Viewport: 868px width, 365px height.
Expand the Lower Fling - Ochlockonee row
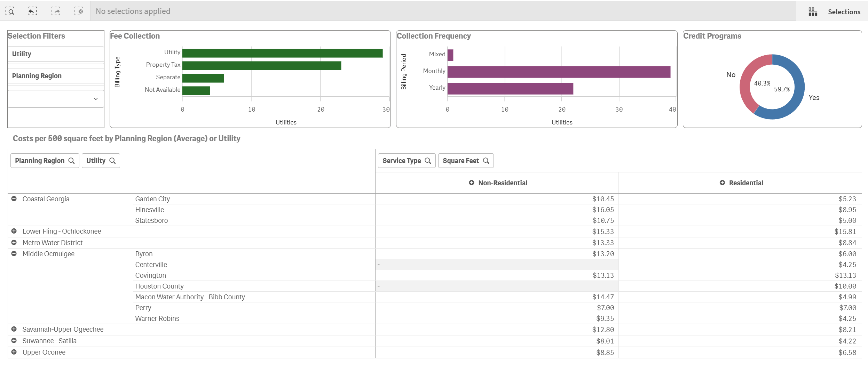click(x=14, y=231)
